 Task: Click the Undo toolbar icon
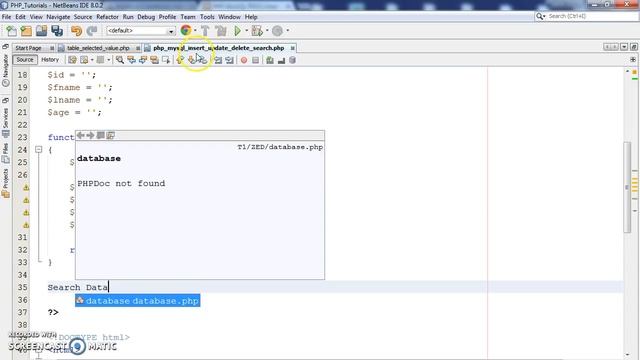coord(76,31)
